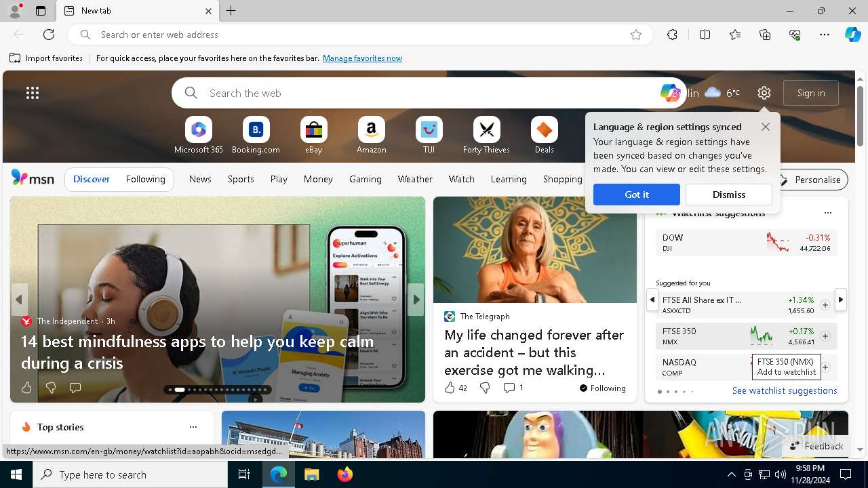
Task: Open the Extensions puzzle icon
Action: (x=672, y=35)
